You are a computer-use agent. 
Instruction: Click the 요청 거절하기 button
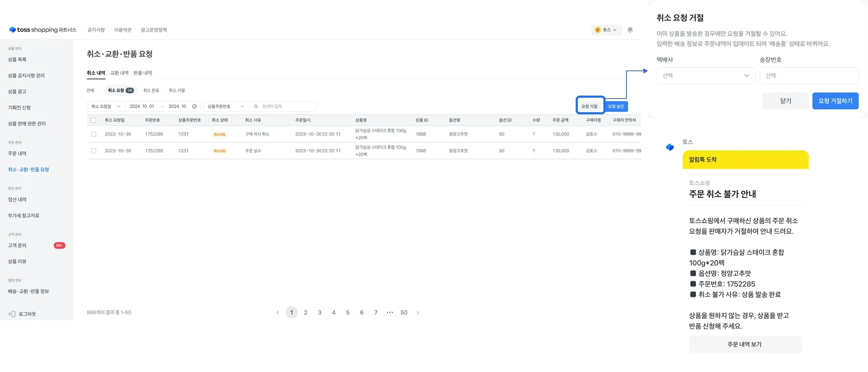835,101
